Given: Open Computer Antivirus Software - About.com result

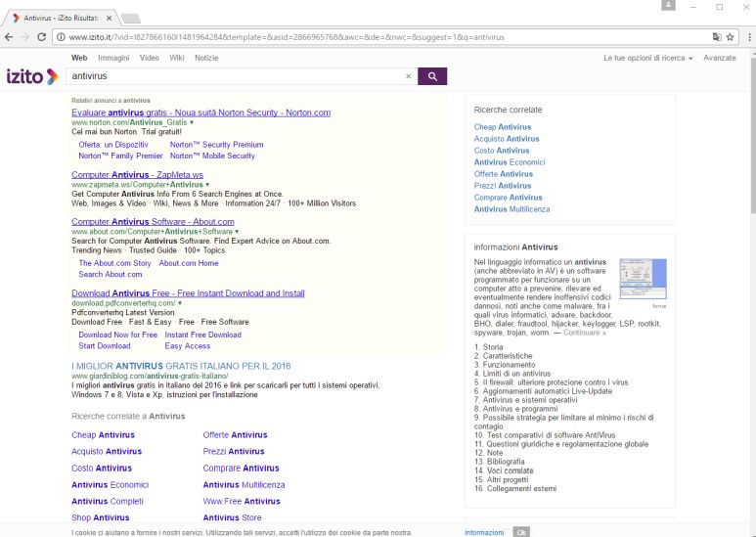Looking at the screenshot, I should point(153,222).
